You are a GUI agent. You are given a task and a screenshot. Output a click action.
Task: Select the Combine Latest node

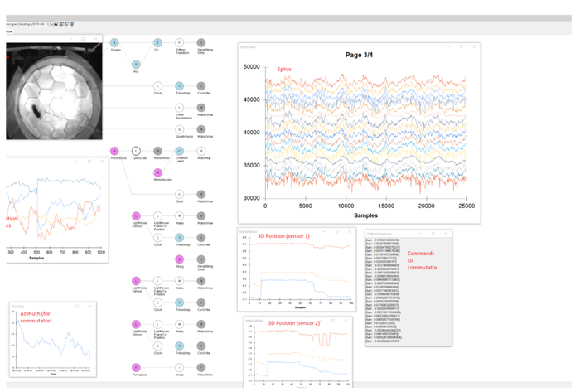click(x=180, y=151)
